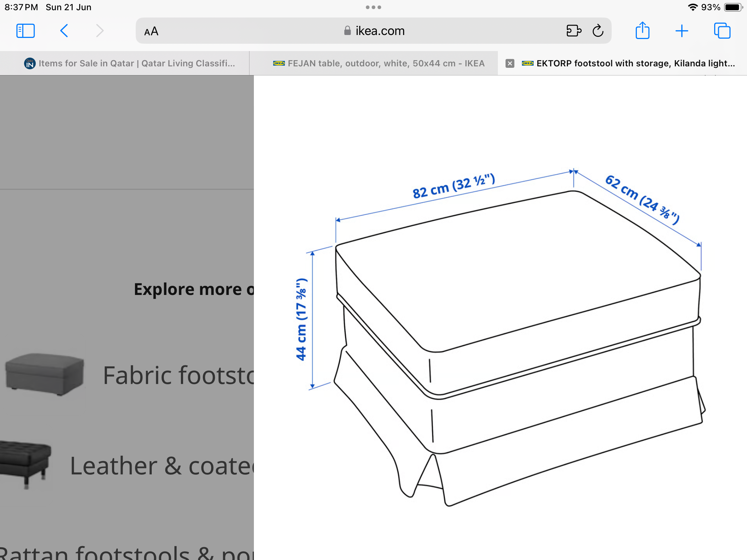Reload the ikea.com page
The width and height of the screenshot is (747, 560).
pos(598,31)
